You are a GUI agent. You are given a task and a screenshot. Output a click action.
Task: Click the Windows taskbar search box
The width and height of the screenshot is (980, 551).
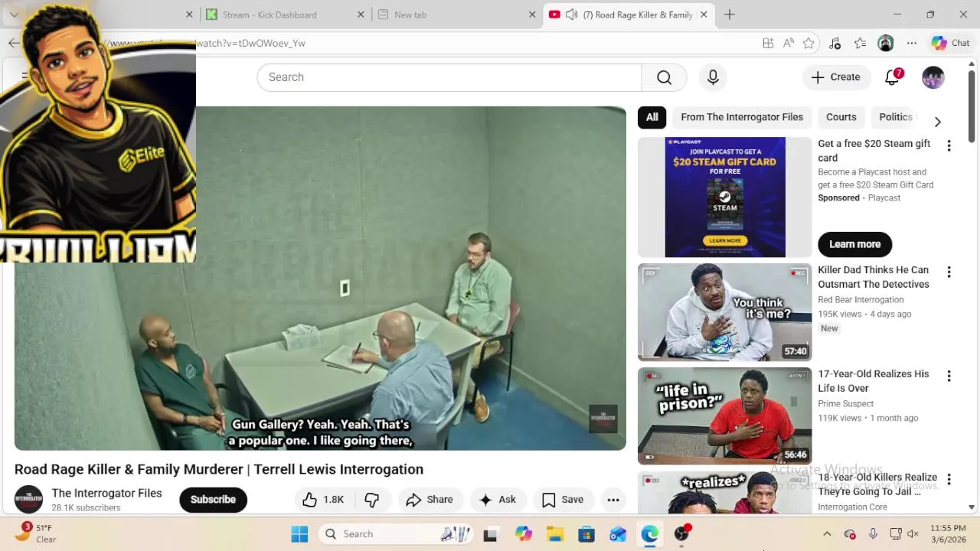396,534
